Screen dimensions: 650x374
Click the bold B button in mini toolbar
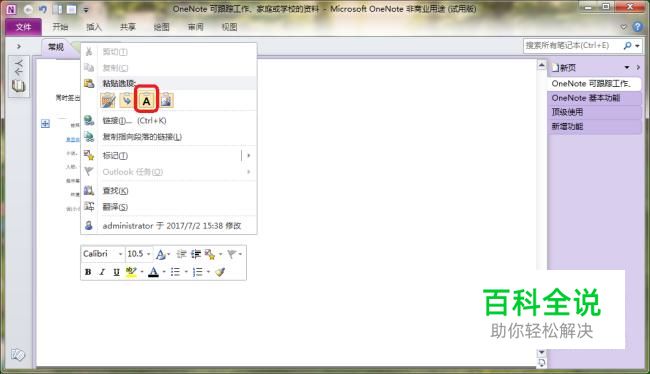click(x=88, y=272)
